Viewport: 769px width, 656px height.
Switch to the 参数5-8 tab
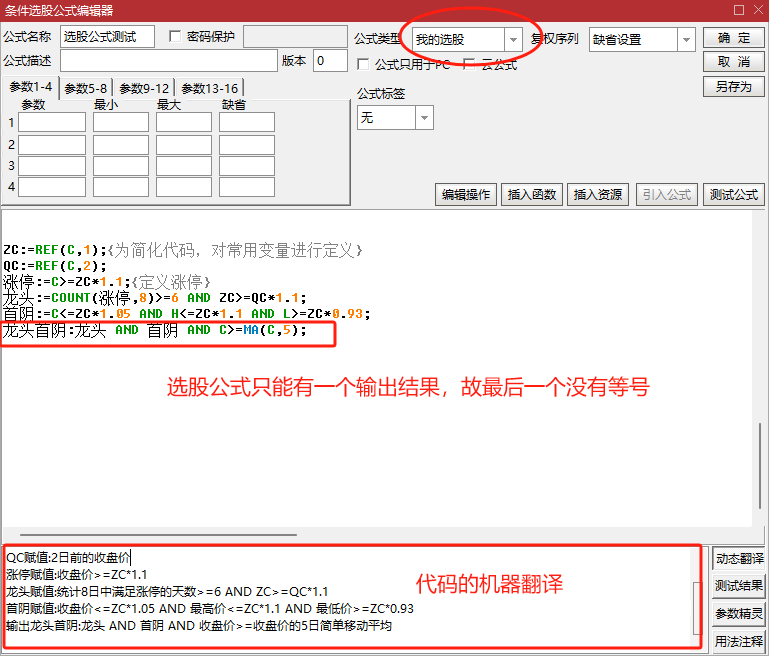pos(85,89)
